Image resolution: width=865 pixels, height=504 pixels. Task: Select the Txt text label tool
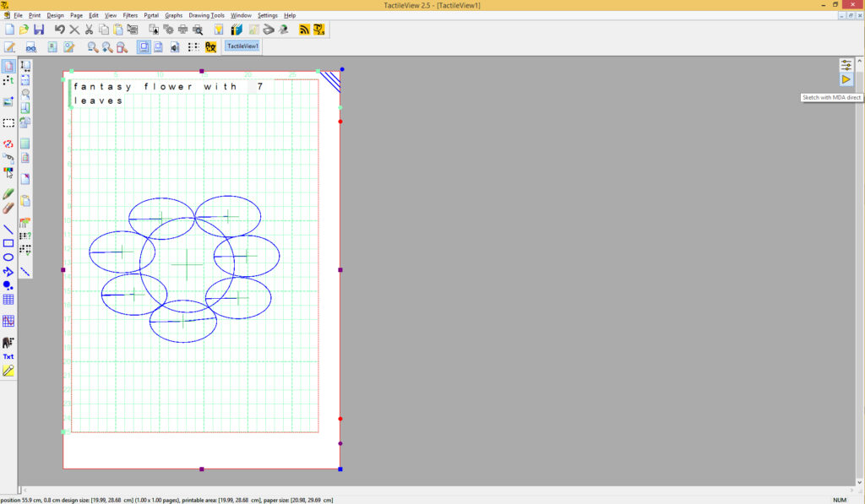coord(8,357)
